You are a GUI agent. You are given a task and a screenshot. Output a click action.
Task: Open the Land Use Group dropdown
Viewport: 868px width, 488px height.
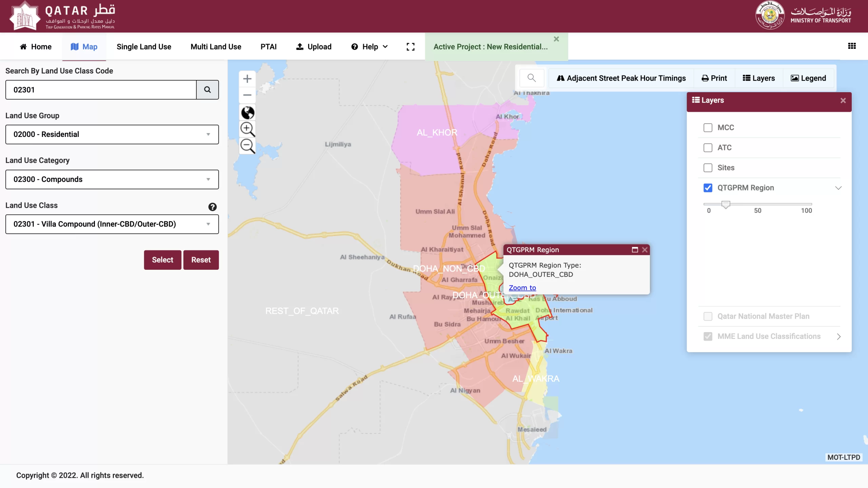click(x=112, y=135)
